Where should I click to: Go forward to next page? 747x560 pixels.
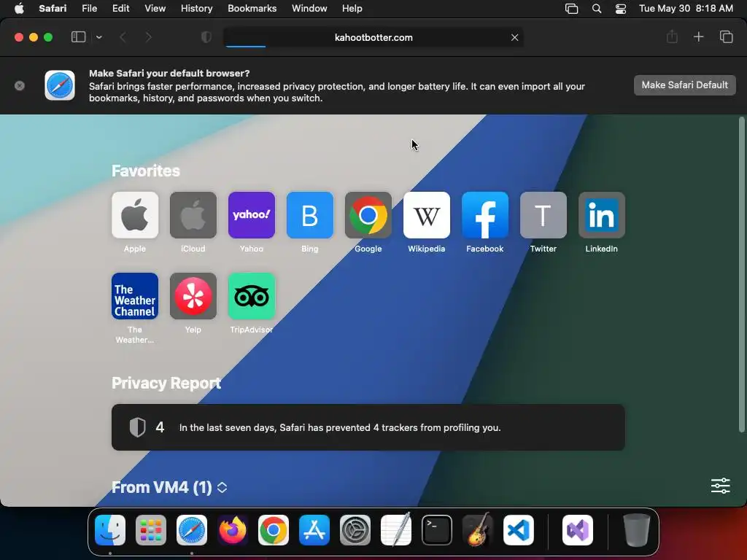[148, 37]
